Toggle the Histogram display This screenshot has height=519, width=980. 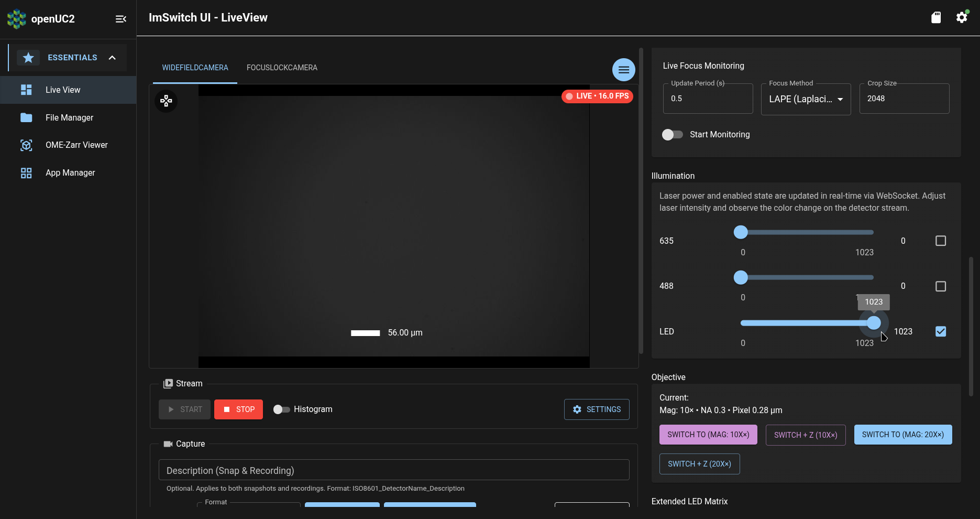coord(281,409)
